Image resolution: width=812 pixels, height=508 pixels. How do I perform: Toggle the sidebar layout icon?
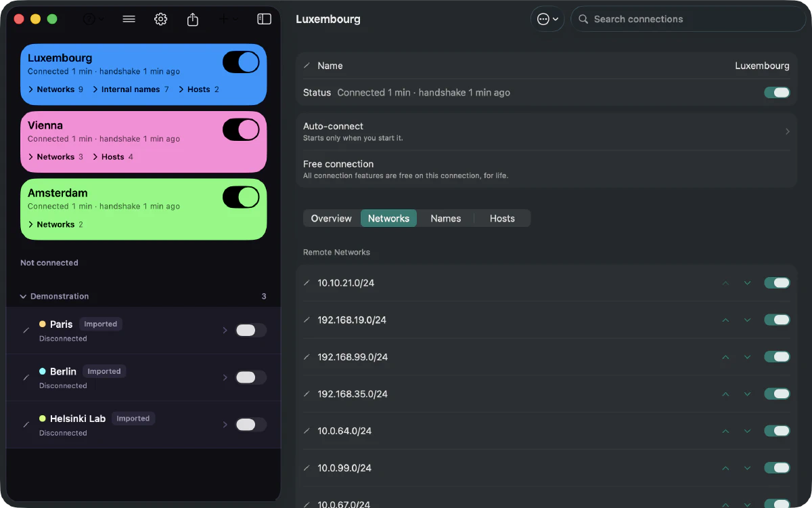coord(265,19)
